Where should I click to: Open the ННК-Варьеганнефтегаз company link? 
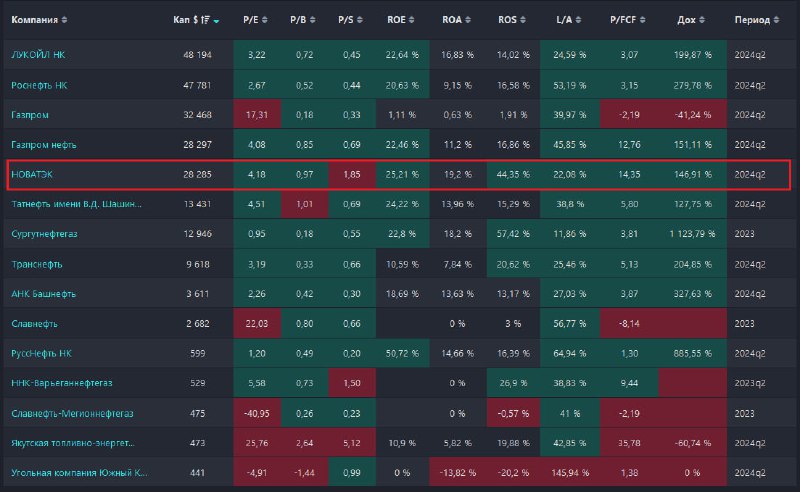62,383
